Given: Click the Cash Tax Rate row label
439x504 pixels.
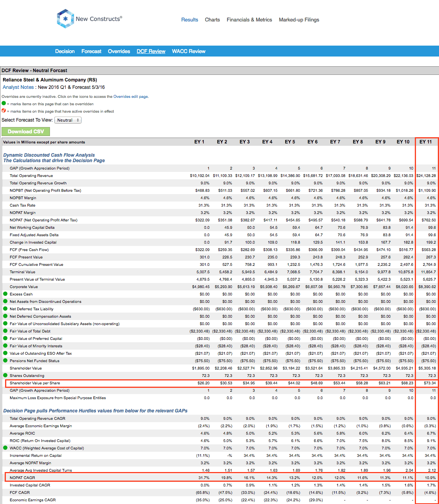Looking at the screenshot, I should tap(23, 205).
